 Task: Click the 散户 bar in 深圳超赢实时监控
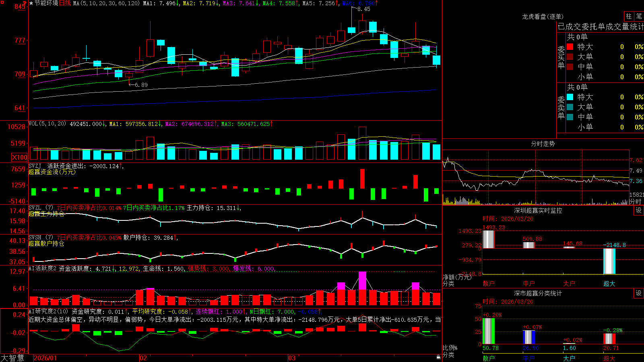point(488,239)
